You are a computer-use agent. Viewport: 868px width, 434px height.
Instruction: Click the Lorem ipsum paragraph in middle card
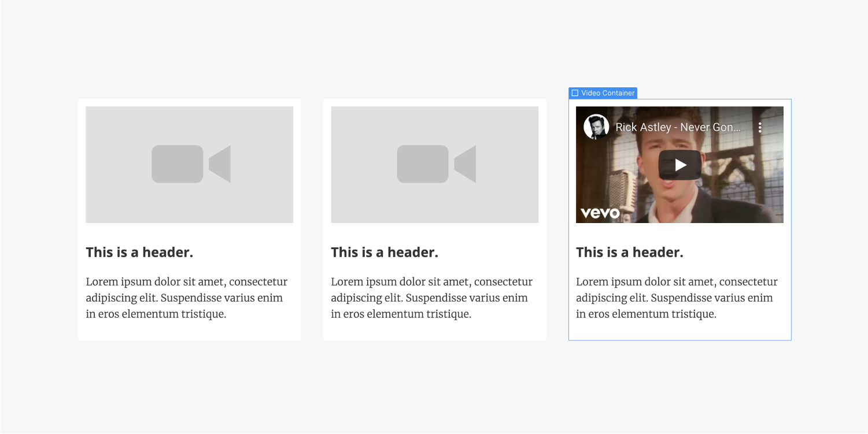tap(432, 298)
